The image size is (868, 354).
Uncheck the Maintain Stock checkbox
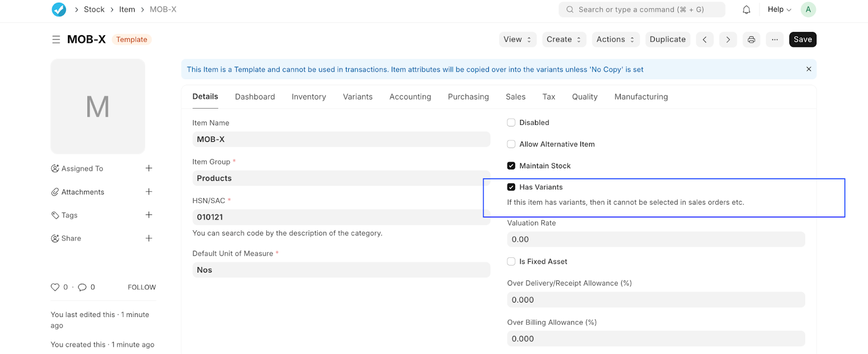[x=511, y=166]
